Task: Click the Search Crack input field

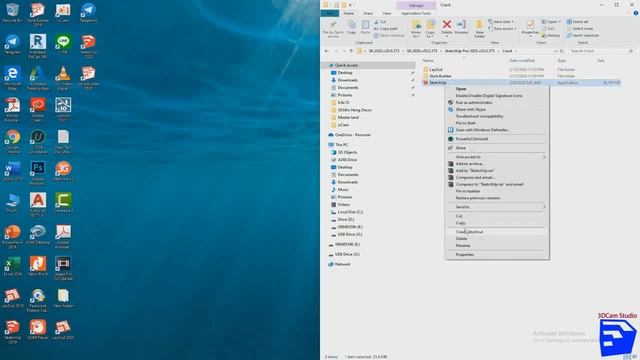Action: tap(601, 51)
